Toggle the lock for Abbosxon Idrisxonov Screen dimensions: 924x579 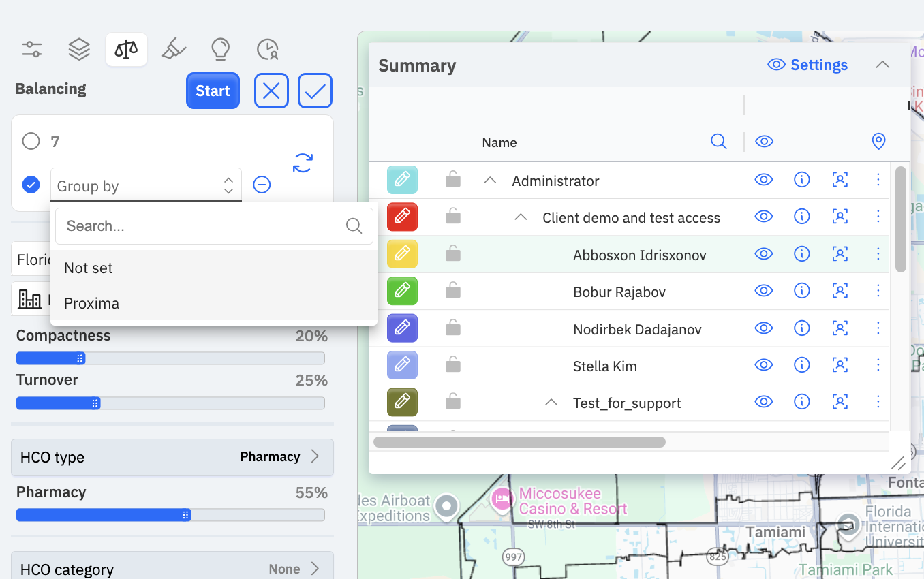452,254
